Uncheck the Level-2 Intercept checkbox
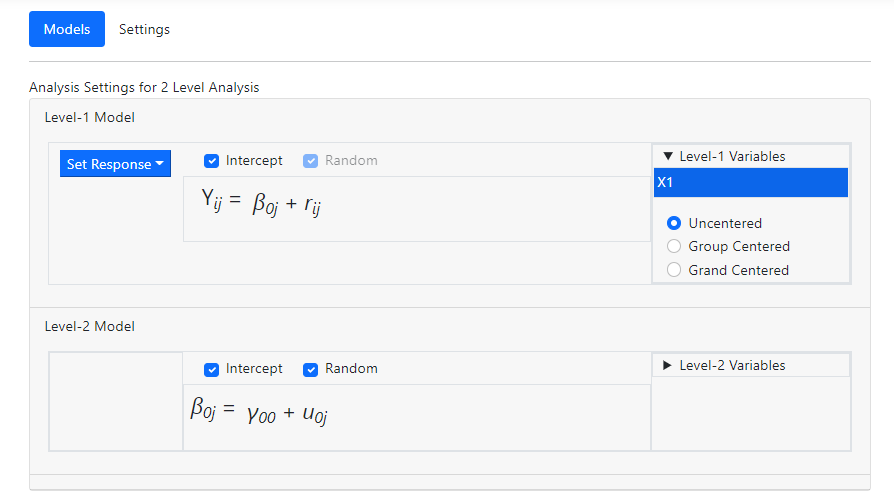The image size is (894, 500). click(x=212, y=369)
